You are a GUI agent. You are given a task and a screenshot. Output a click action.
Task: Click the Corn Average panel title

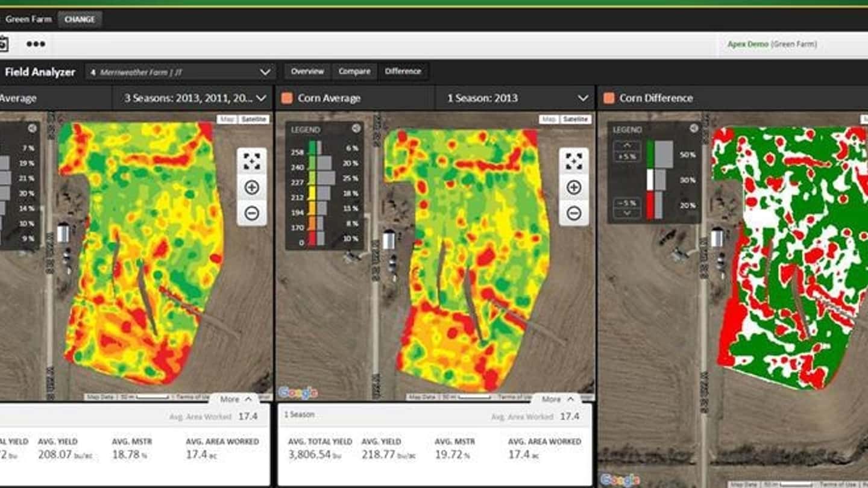click(329, 98)
